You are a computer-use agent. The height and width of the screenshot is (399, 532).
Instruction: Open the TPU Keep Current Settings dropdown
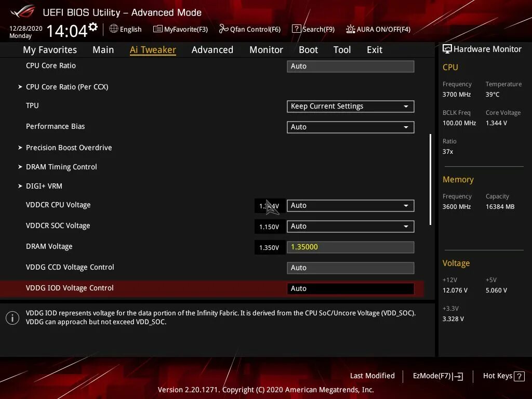pos(351,106)
